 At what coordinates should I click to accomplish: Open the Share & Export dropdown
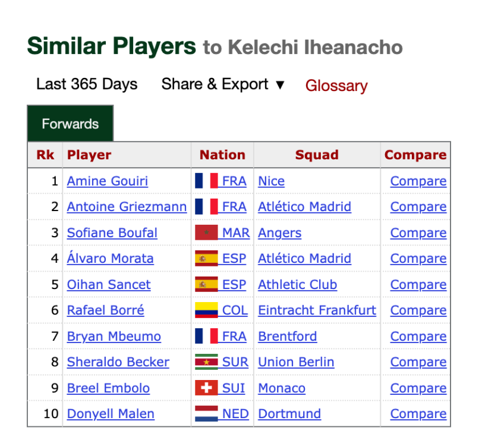[223, 84]
